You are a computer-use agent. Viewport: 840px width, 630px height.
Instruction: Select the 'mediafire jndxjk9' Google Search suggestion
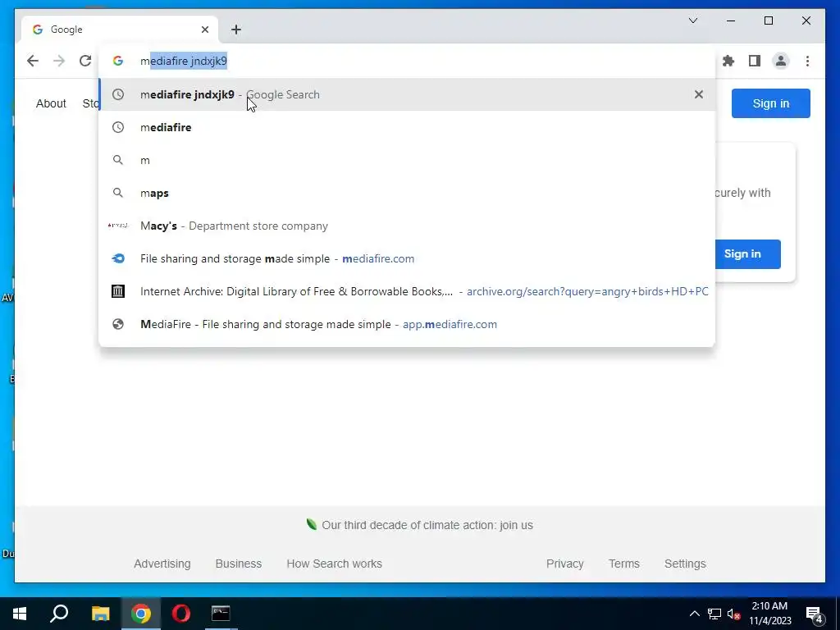click(x=407, y=94)
